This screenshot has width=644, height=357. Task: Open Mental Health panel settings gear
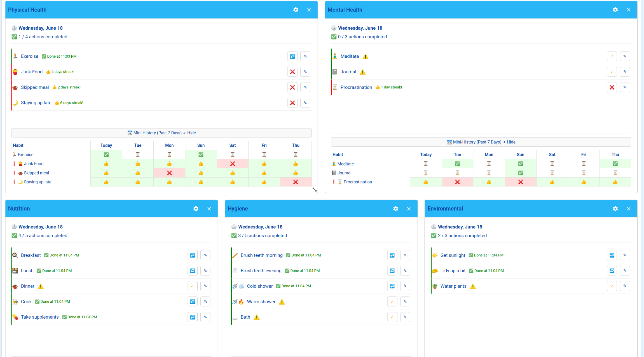[615, 10]
